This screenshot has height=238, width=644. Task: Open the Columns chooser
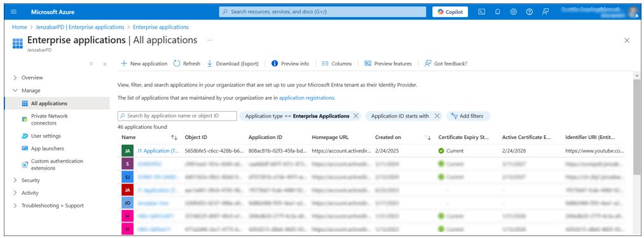pos(337,63)
